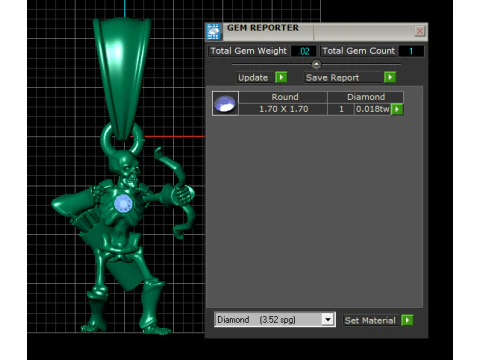
Task: Click the Total Gem Weight value field
Action: 303,51
